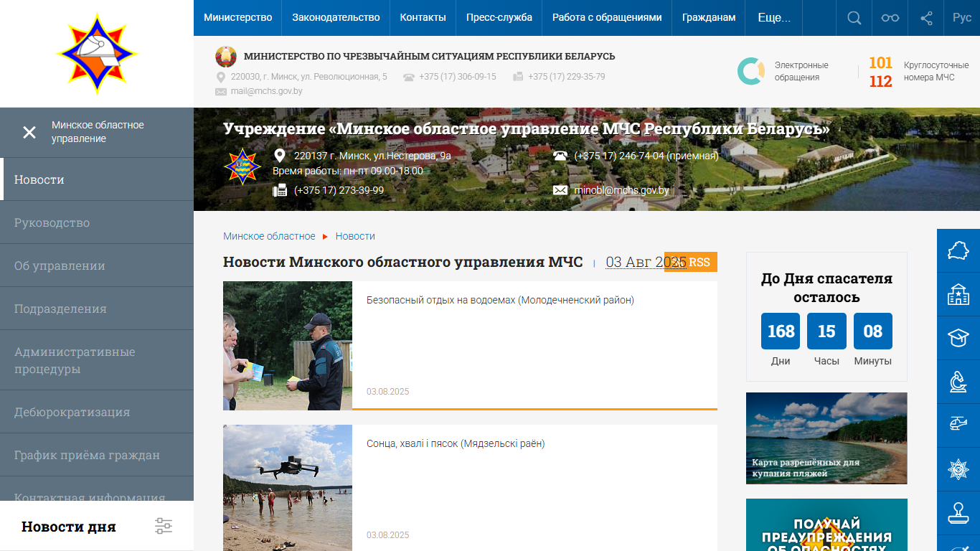Click the Электронные обращения circular icon

click(751, 71)
